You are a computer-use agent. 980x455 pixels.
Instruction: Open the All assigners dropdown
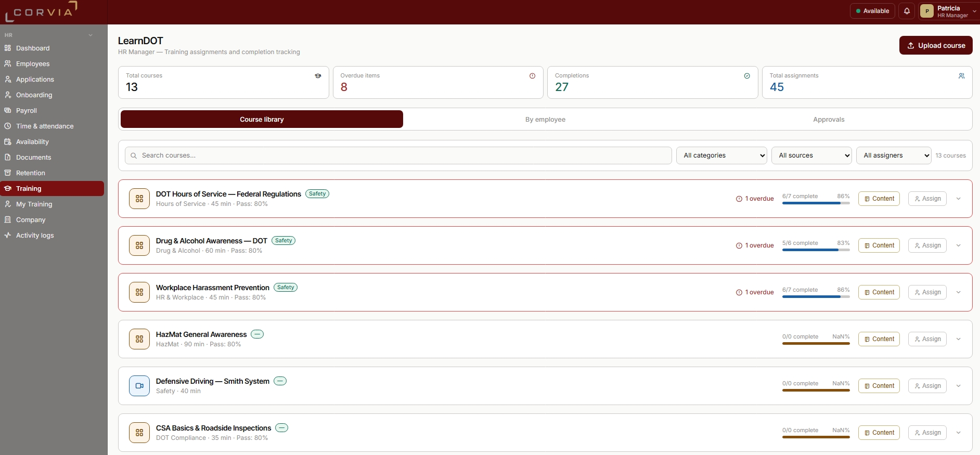pos(894,155)
